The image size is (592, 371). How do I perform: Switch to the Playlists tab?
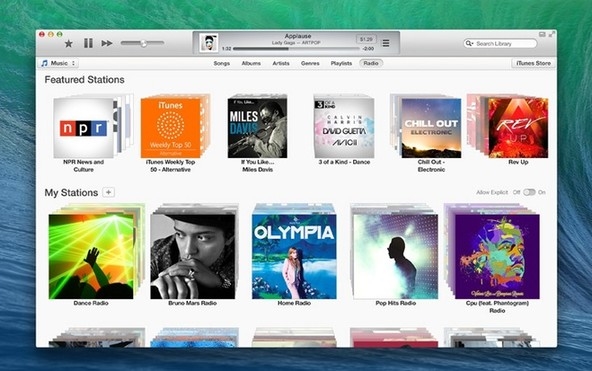[341, 63]
